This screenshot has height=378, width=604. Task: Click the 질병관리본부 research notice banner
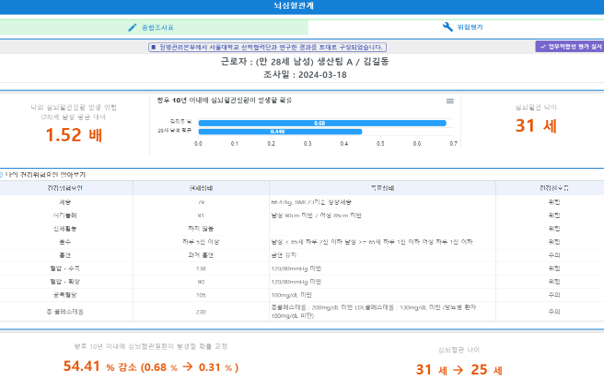click(x=267, y=47)
